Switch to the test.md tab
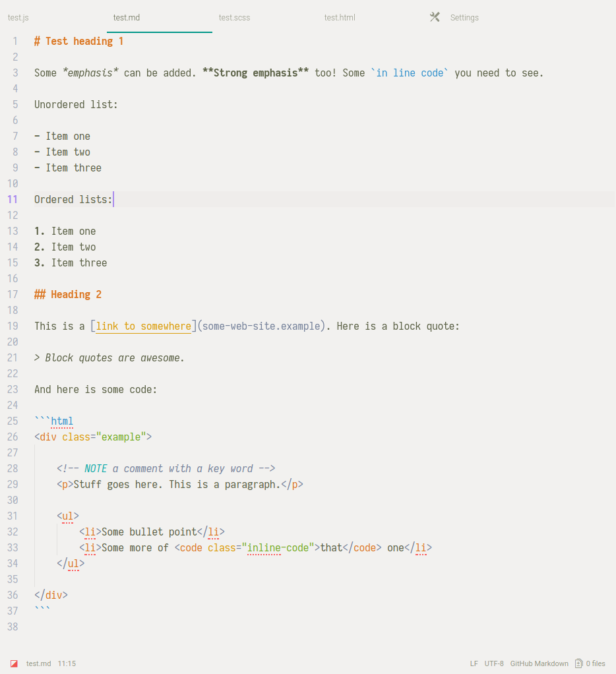The width and height of the screenshot is (616, 674). pyautogui.click(x=127, y=18)
